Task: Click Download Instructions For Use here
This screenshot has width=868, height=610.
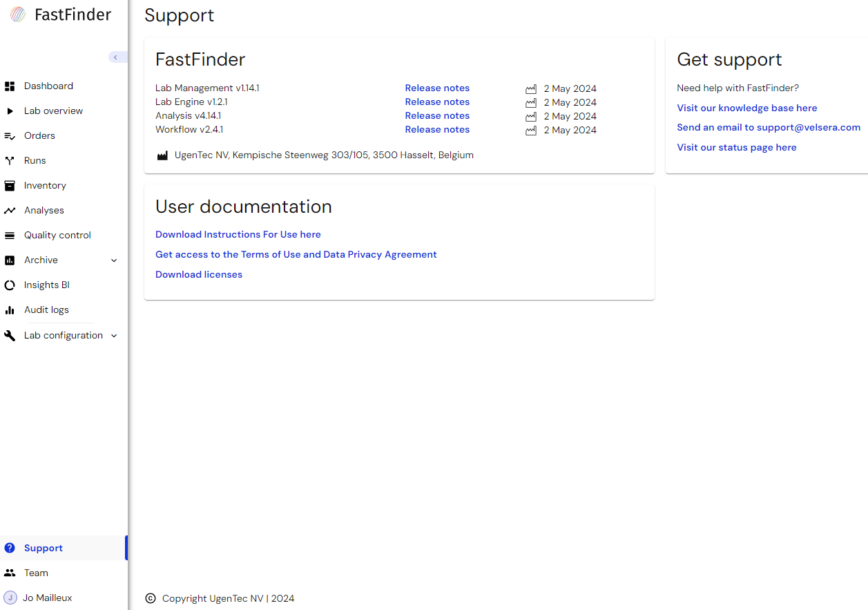Action: tap(238, 234)
